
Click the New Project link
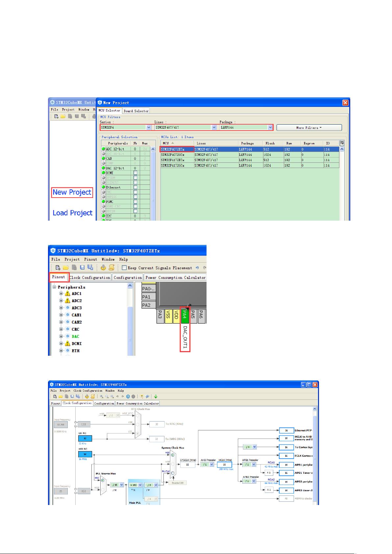[72, 192]
